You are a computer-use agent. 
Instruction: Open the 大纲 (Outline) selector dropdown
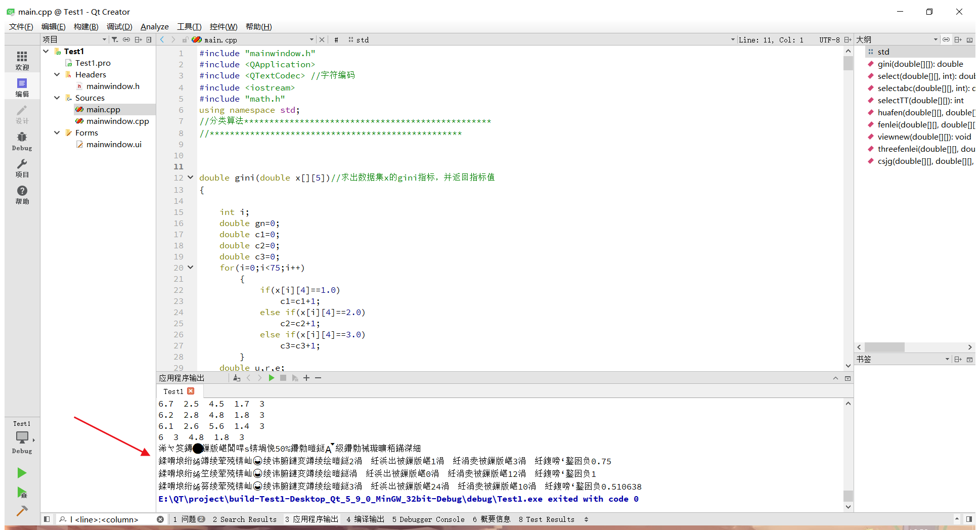[x=936, y=39]
